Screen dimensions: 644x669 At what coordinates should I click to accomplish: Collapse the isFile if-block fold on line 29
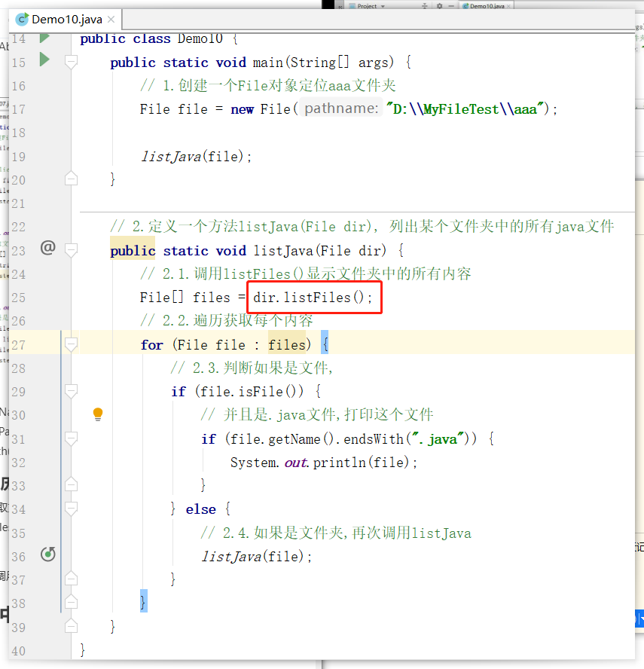71,391
